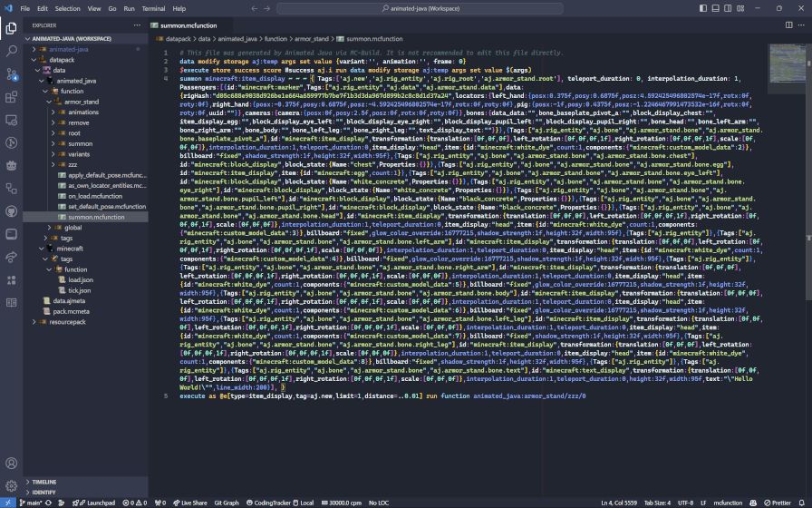Click Prettier status item
Image resolution: width=812 pixels, height=508 pixels.
(778, 503)
